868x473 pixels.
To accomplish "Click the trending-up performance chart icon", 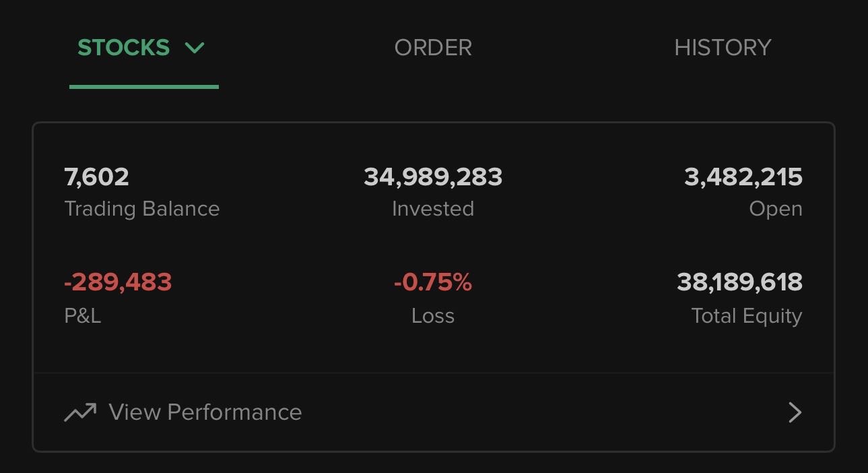I will [x=80, y=412].
